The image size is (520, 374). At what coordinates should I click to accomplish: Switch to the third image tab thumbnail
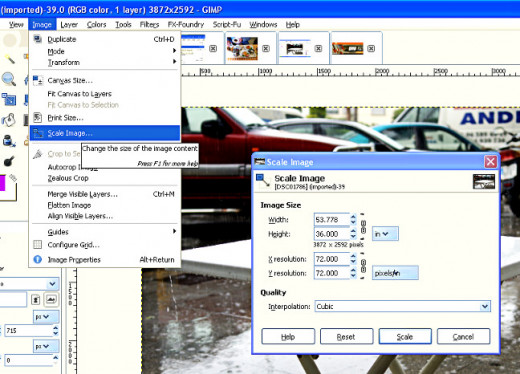pyautogui.click(x=295, y=49)
